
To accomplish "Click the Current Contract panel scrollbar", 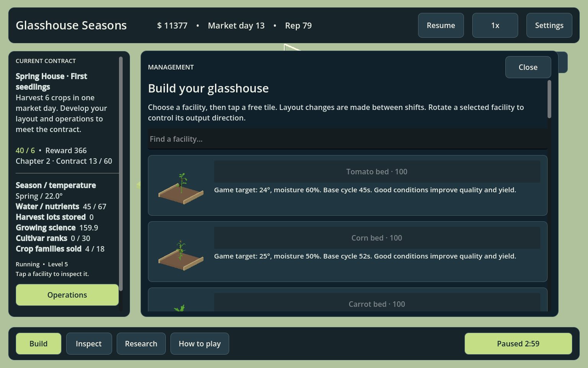I will tap(121, 174).
